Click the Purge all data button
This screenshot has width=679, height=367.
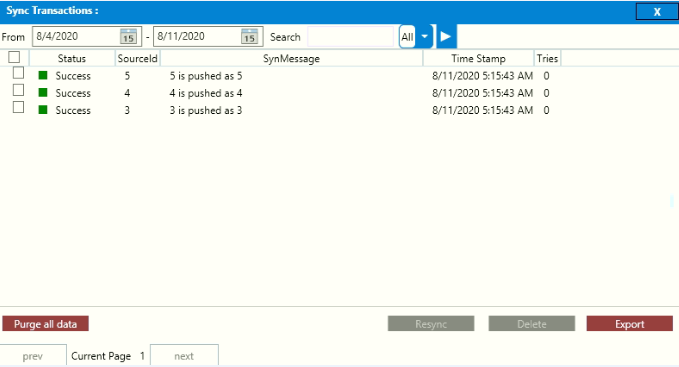[x=45, y=324]
